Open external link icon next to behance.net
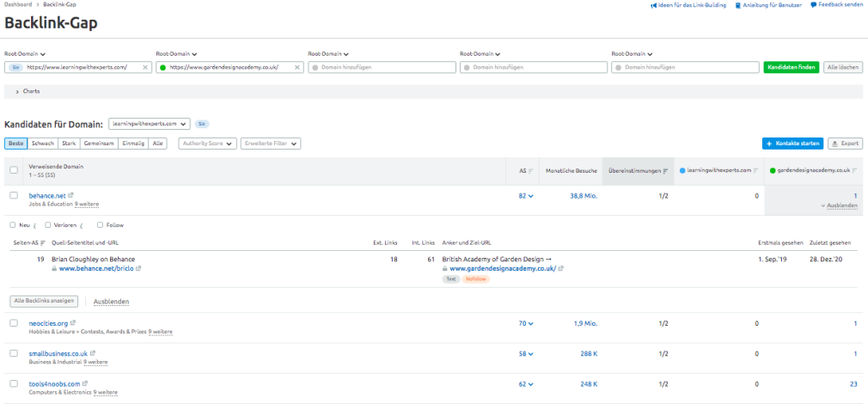 click(70, 195)
